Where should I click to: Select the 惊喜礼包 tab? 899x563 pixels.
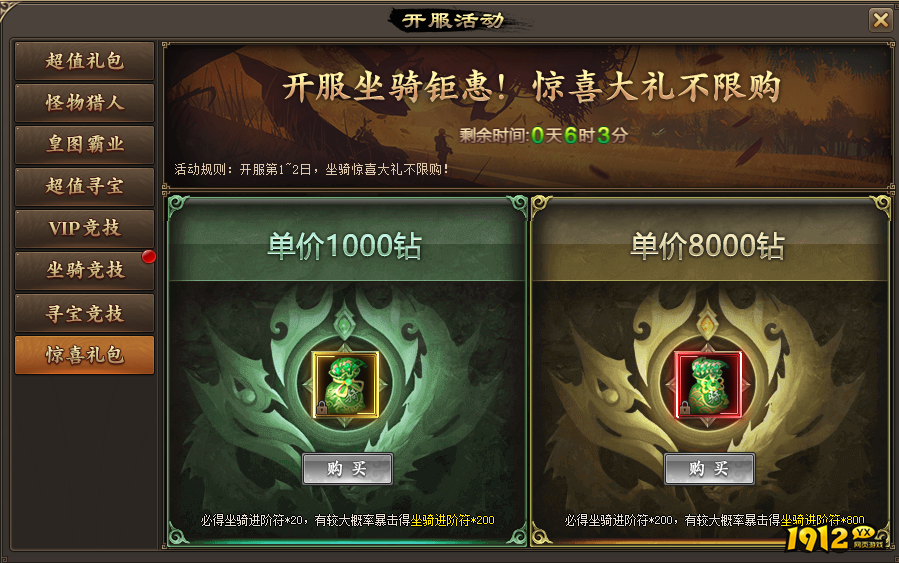pos(84,355)
